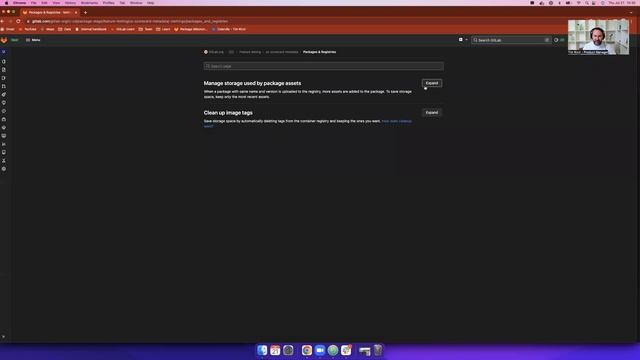Viewport: 640px width, 360px height.
Task: Open the Window menu
Action: (136, 3)
